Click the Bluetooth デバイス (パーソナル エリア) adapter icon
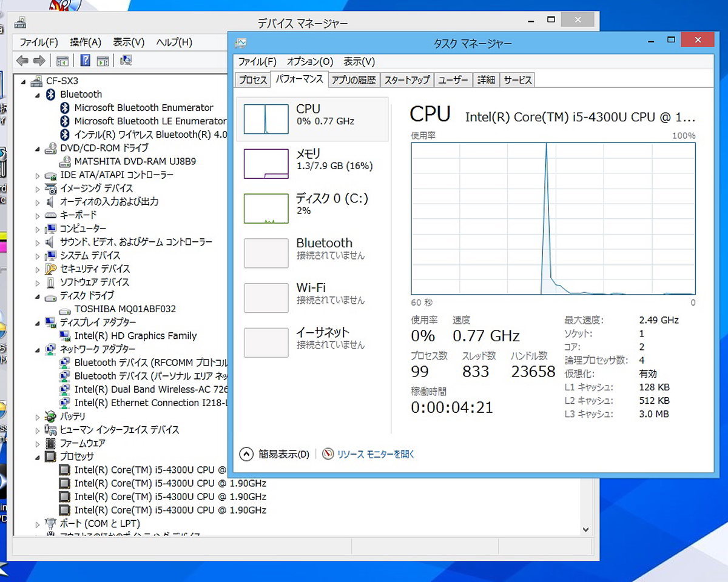Image resolution: width=728 pixels, height=582 pixels. [66, 376]
